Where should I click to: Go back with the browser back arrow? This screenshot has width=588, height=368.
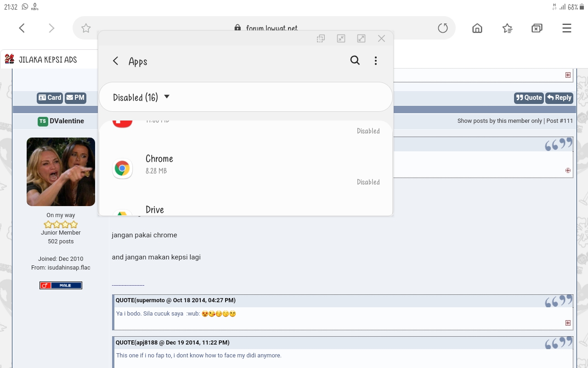pos(22,28)
